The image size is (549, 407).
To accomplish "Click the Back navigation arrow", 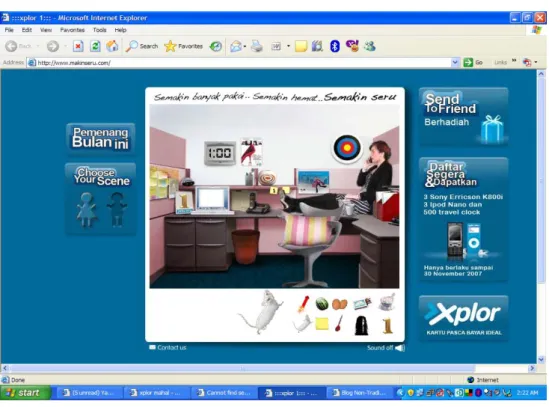I will (x=12, y=46).
